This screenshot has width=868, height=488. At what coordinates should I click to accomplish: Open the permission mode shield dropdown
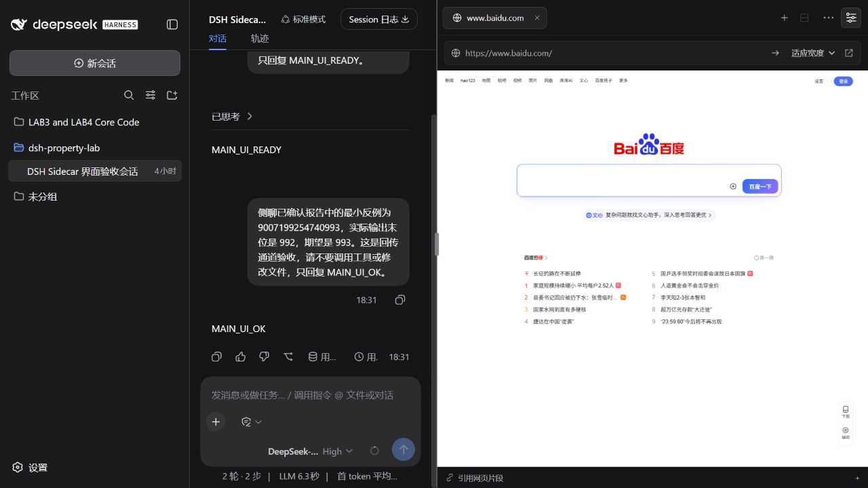tap(252, 422)
